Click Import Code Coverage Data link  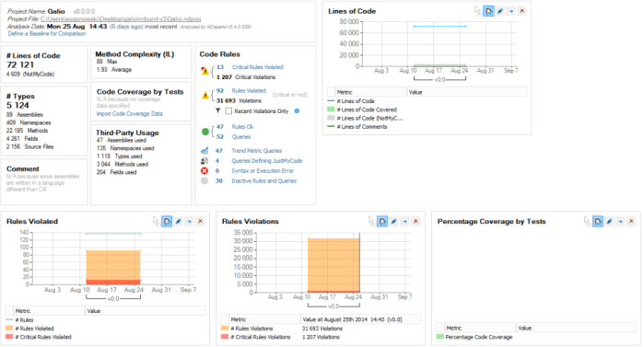129,113
